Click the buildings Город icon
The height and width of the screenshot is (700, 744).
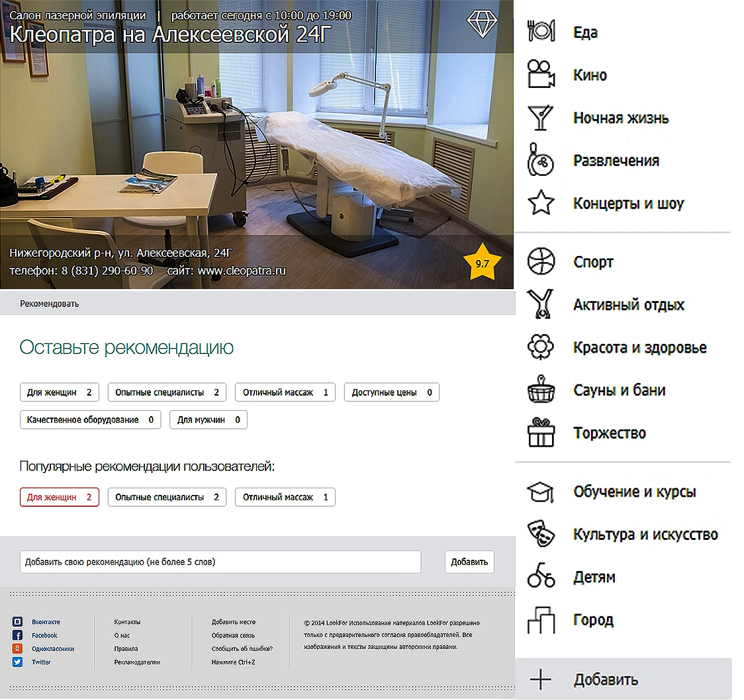541,620
